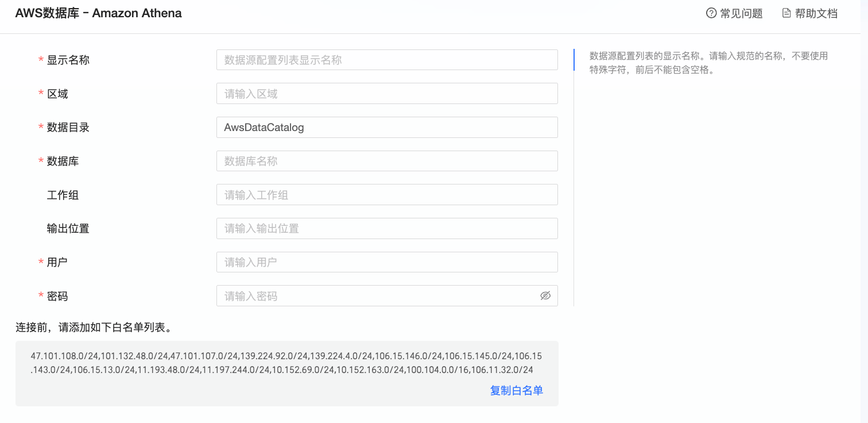
Task: Click the 数据目录 field with AwsDataCatalog
Action: pyautogui.click(x=387, y=128)
